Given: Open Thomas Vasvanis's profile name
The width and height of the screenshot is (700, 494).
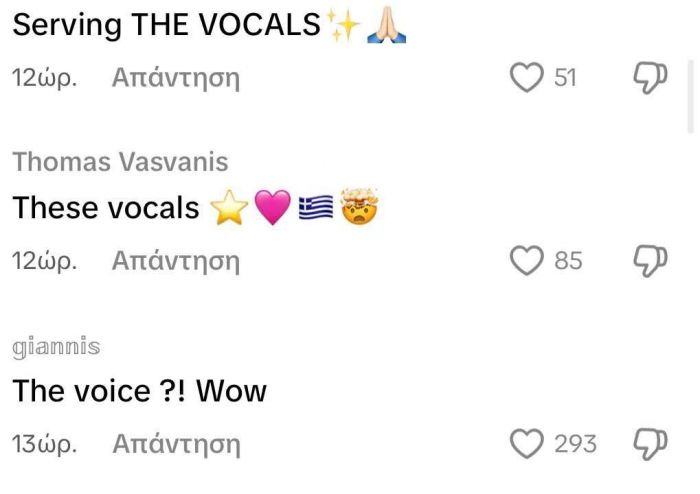Looking at the screenshot, I should tap(121, 162).
